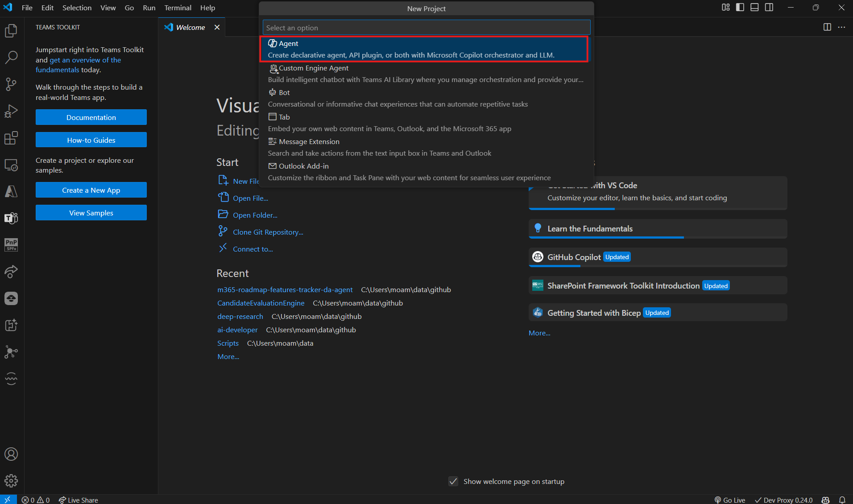The image size is (853, 504).
Task: Click the Open File... link
Action: pos(250,198)
